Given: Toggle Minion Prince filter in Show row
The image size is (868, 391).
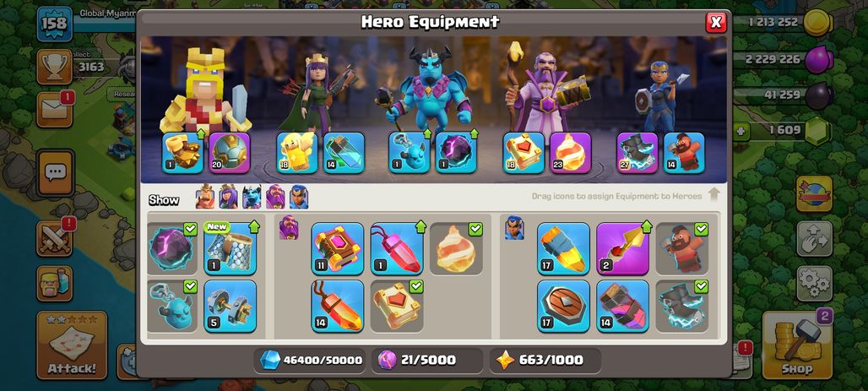Looking at the screenshot, I should [x=252, y=197].
